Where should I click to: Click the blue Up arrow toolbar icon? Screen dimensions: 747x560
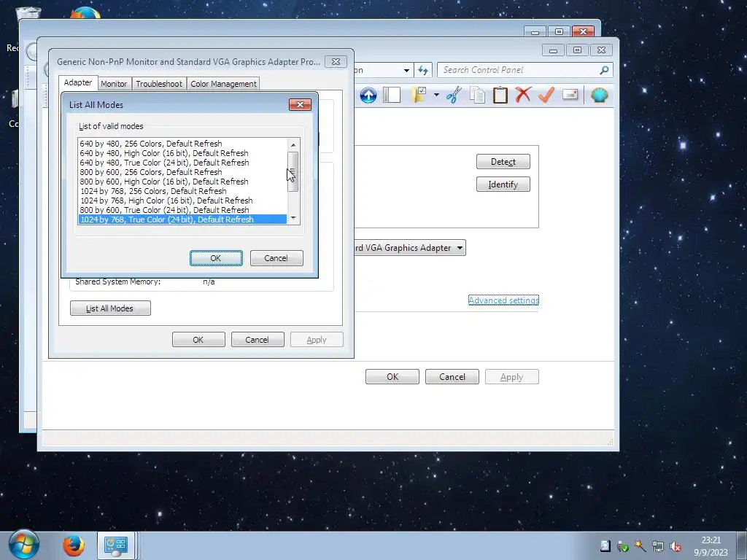click(x=368, y=96)
